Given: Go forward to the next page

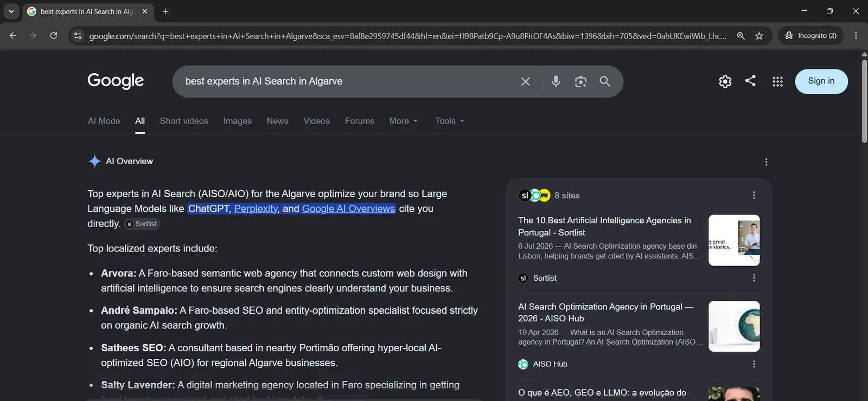Looking at the screenshot, I should [x=33, y=36].
